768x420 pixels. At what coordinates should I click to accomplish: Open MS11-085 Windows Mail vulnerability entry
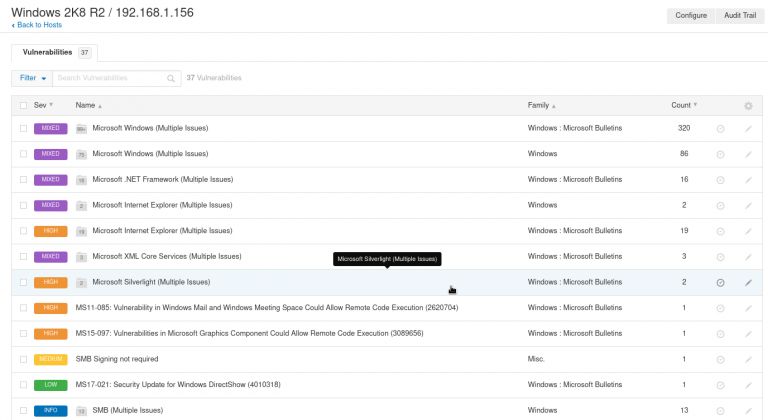[x=267, y=308]
